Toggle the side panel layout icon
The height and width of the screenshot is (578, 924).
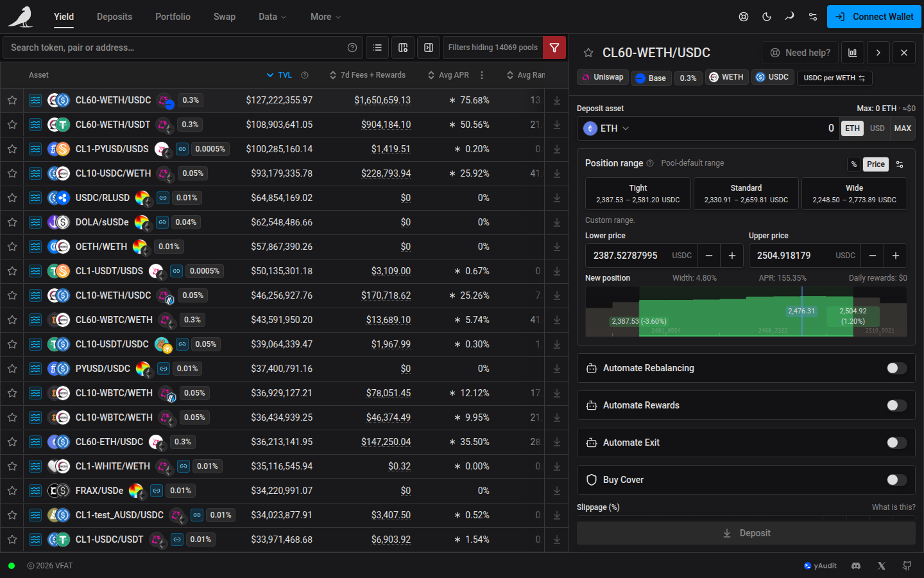(x=429, y=48)
